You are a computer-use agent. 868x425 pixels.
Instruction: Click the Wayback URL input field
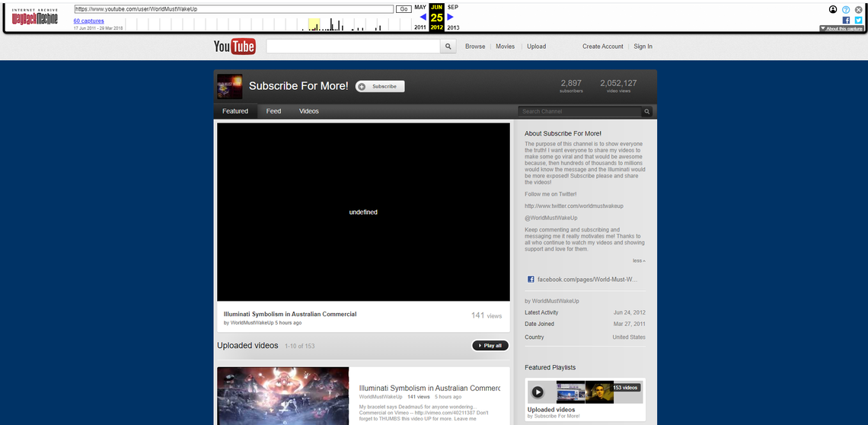coord(234,9)
